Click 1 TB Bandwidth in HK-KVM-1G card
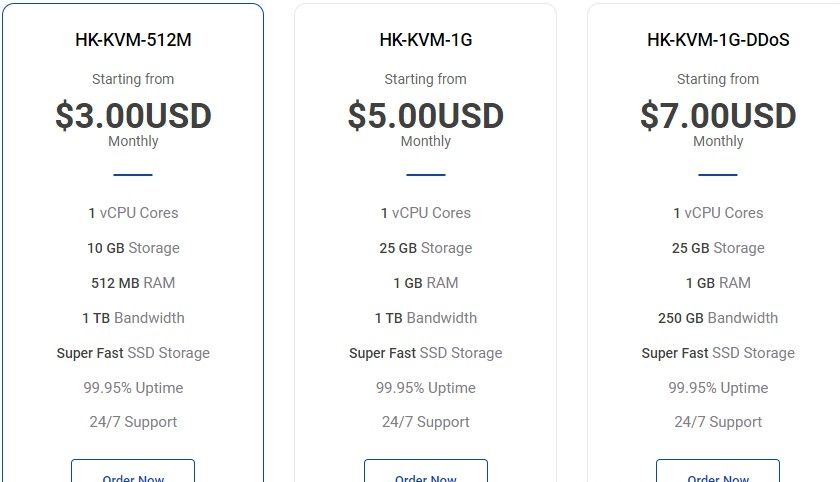The width and height of the screenshot is (840, 482). coord(426,318)
